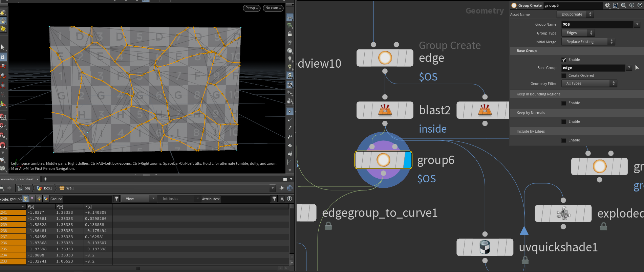Screen dimensions: 644x272
Task: Uncheck Base Group Enable checkbox
Action: pos(564,60)
